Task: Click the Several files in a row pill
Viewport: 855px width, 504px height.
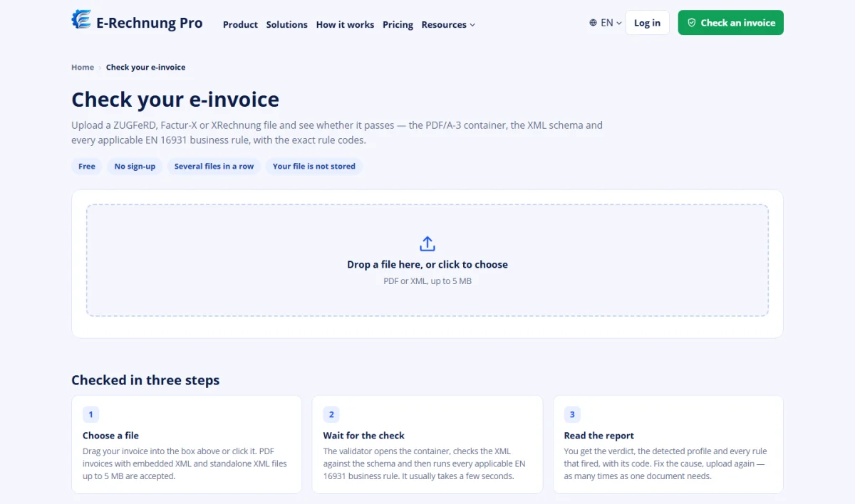Action: tap(214, 166)
